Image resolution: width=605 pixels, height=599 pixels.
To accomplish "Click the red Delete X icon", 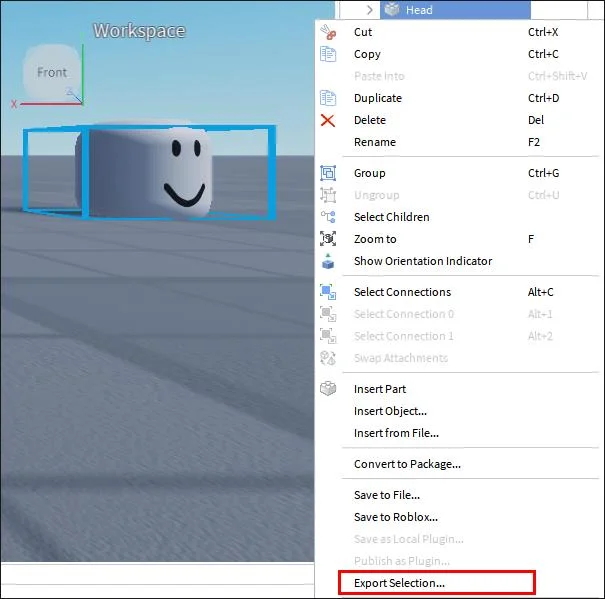I will 328,120.
